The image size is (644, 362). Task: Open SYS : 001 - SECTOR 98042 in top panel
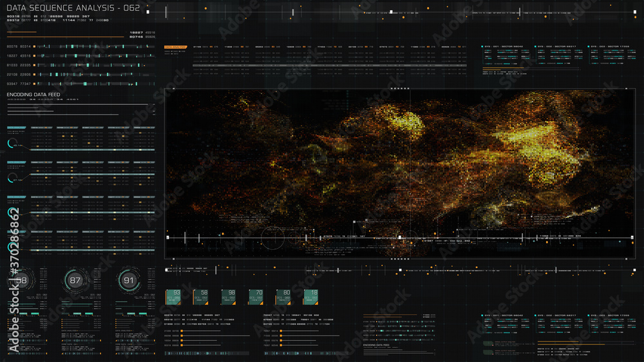tap(504, 46)
